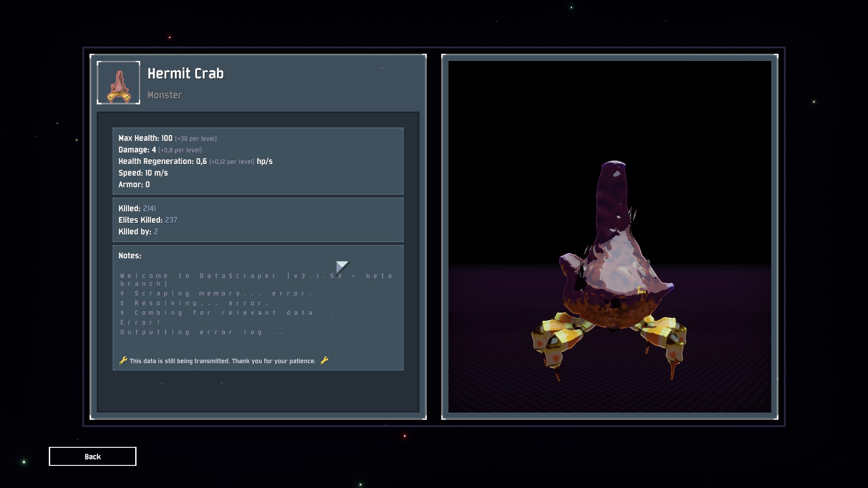Image resolution: width=868 pixels, height=488 pixels.
Task: Click the Killed by count
Action: [x=156, y=232]
